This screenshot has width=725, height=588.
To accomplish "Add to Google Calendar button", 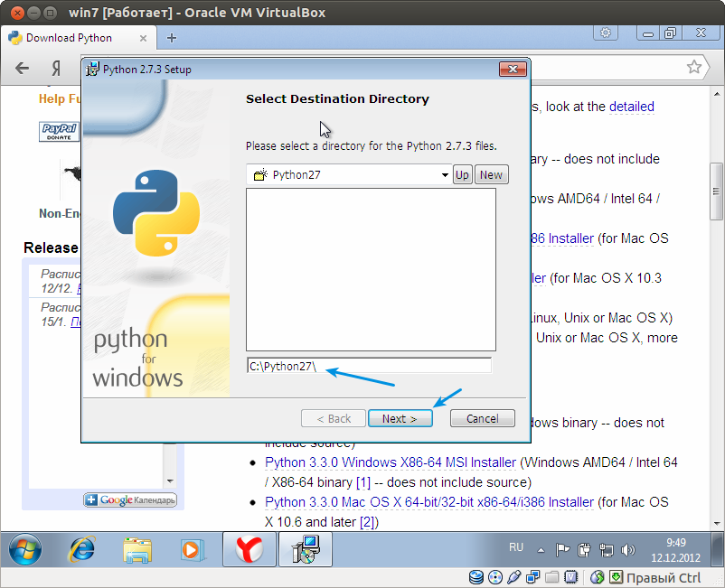I will pyautogui.click(x=130, y=499).
